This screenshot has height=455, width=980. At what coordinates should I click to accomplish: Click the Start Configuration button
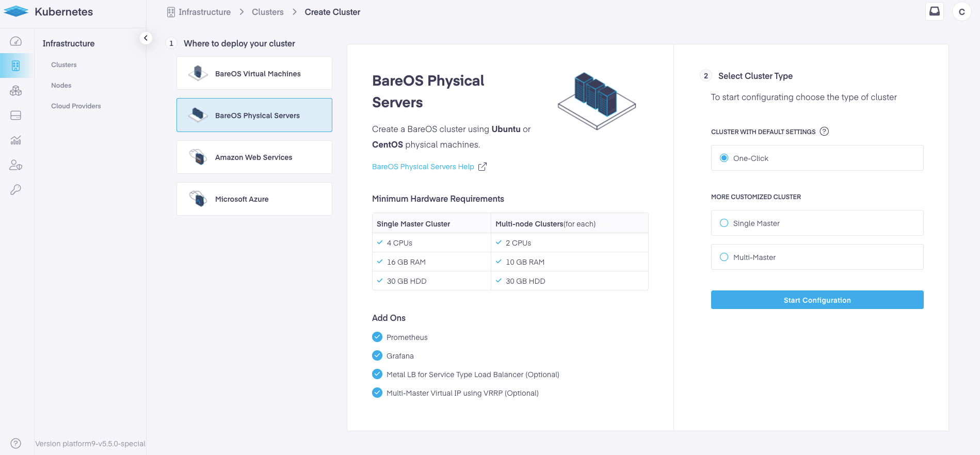point(817,300)
